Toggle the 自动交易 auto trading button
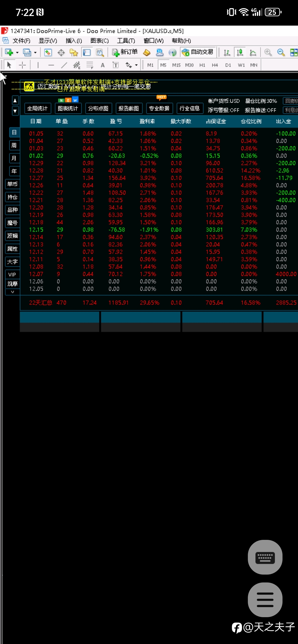 [x=198, y=52]
